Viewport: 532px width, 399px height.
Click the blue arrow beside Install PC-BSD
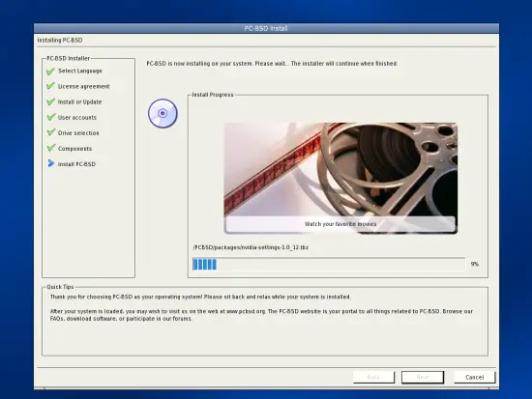click(x=51, y=163)
